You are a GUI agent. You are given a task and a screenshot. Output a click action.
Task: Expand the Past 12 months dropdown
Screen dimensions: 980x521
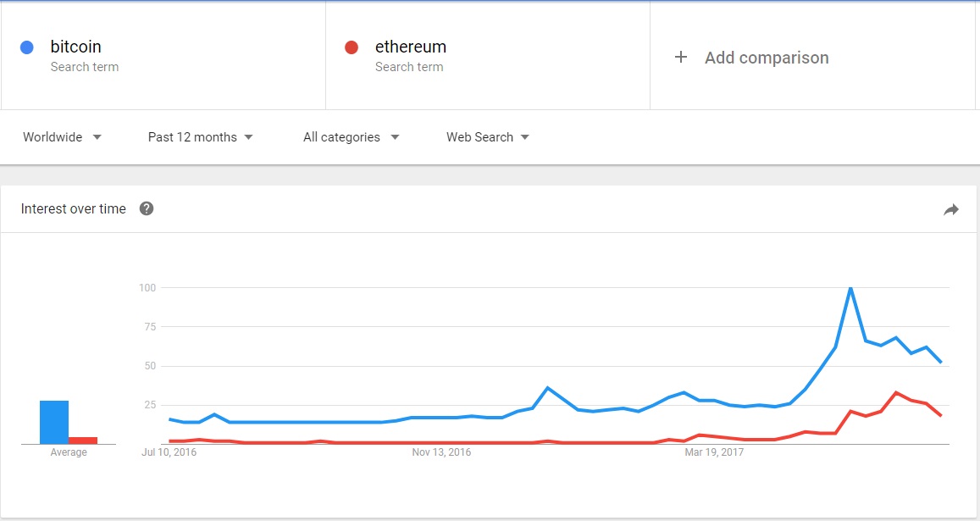[200, 137]
